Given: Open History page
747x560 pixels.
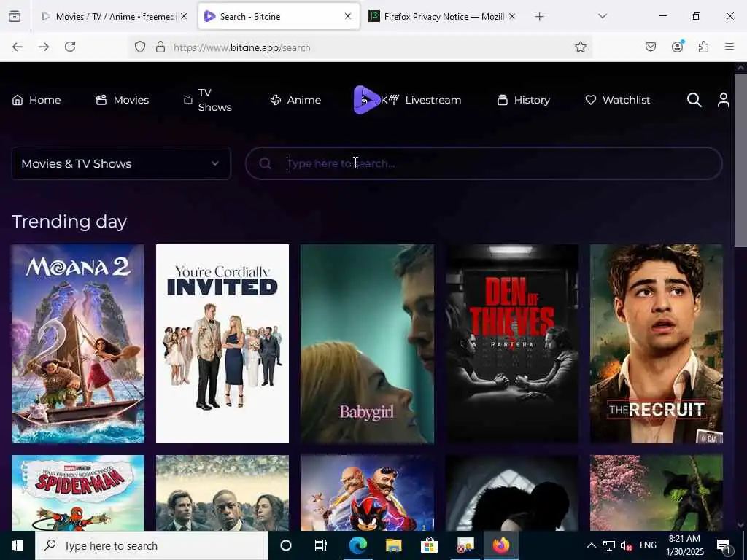Looking at the screenshot, I should [524, 100].
